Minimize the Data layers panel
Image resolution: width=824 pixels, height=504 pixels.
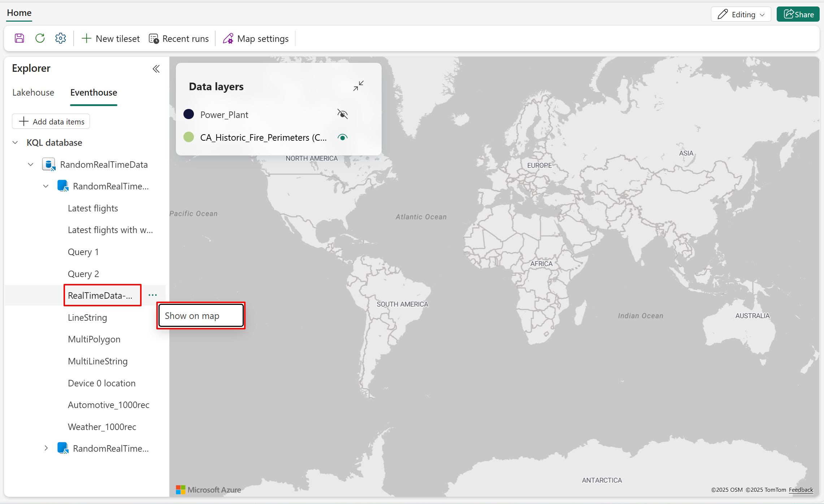pyautogui.click(x=358, y=86)
